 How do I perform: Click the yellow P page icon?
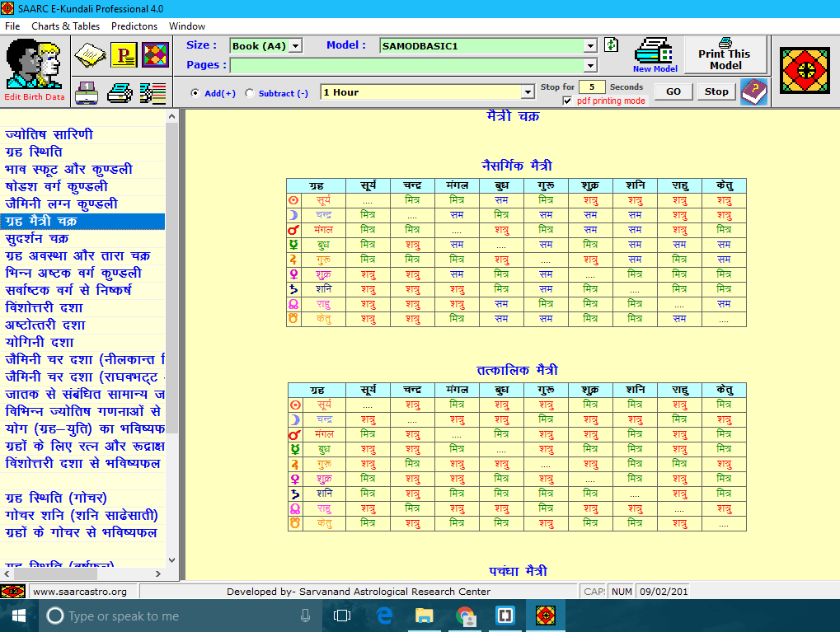pos(124,54)
